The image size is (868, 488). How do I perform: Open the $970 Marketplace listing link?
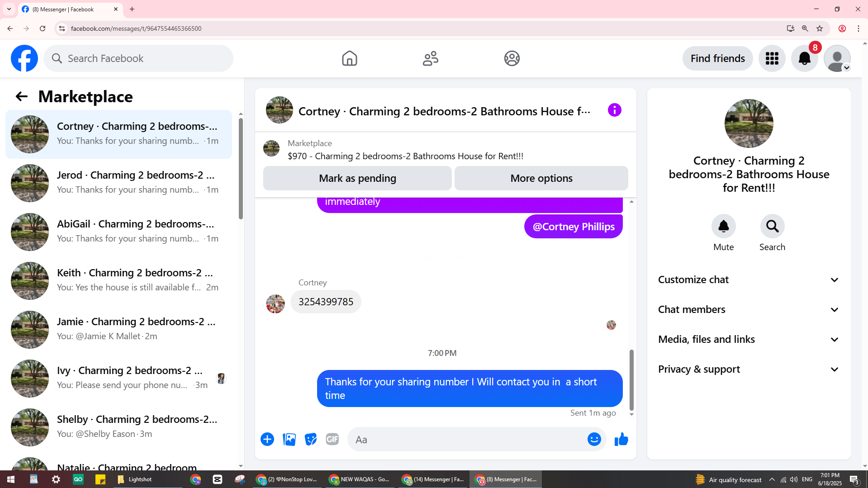(x=405, y=156)
